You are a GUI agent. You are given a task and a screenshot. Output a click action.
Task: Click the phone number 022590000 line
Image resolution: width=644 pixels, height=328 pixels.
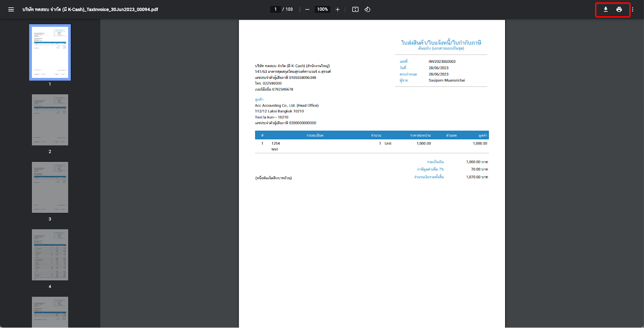(x=268, y=83)
